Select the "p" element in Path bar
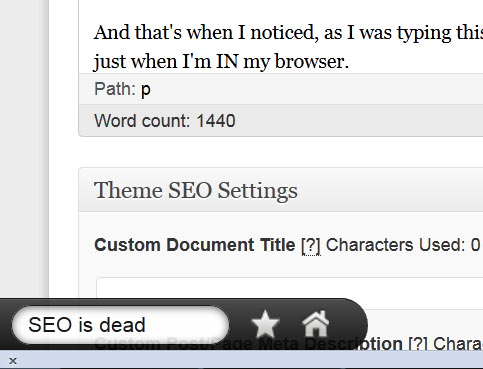Image resolution: width=483 pixels, height=369 pixels. 146,89
